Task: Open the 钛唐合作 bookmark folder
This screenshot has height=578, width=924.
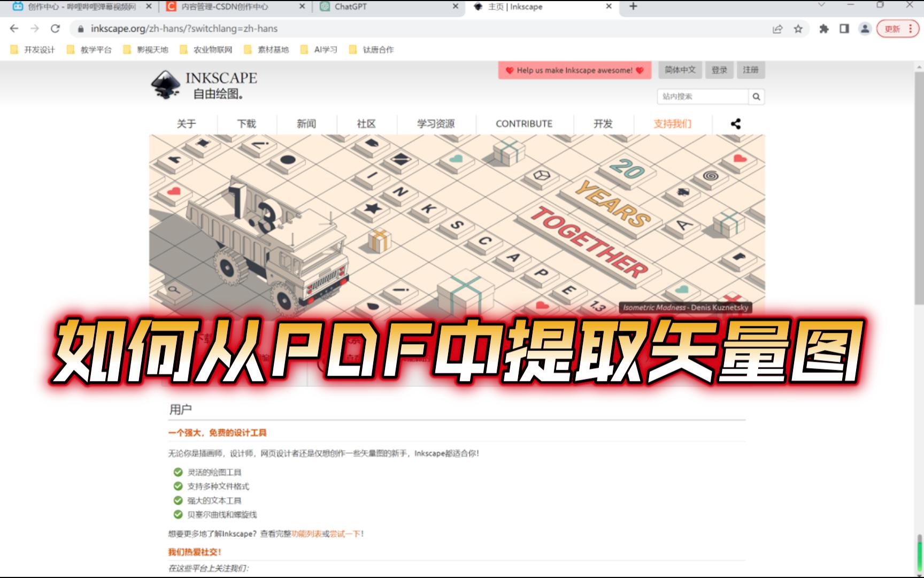Action: (x=372, y=50)
